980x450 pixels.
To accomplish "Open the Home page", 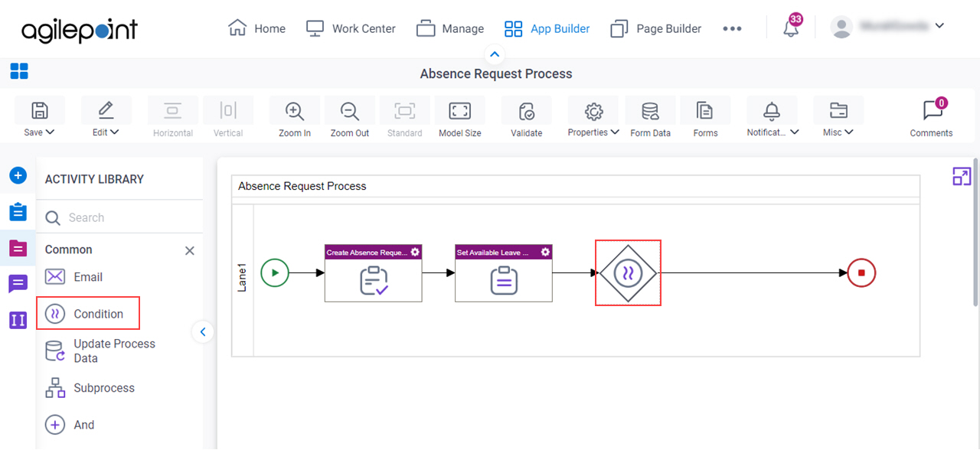I will click(x=257, y=28).
